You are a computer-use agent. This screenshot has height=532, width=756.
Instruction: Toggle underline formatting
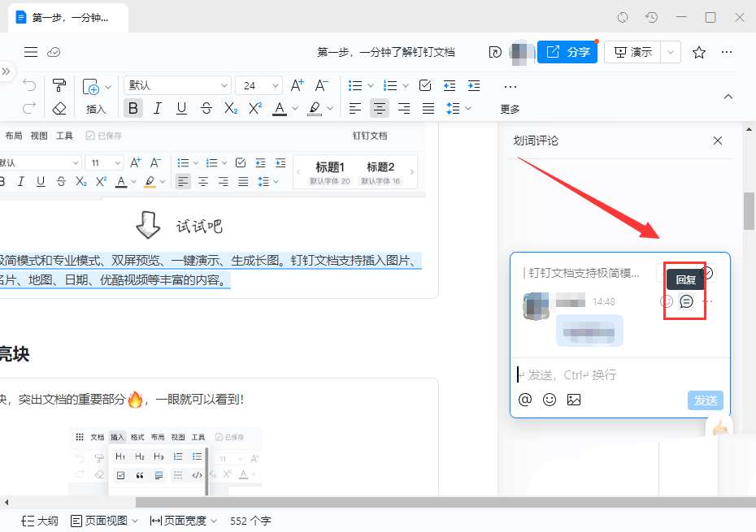tap(181, 108)
